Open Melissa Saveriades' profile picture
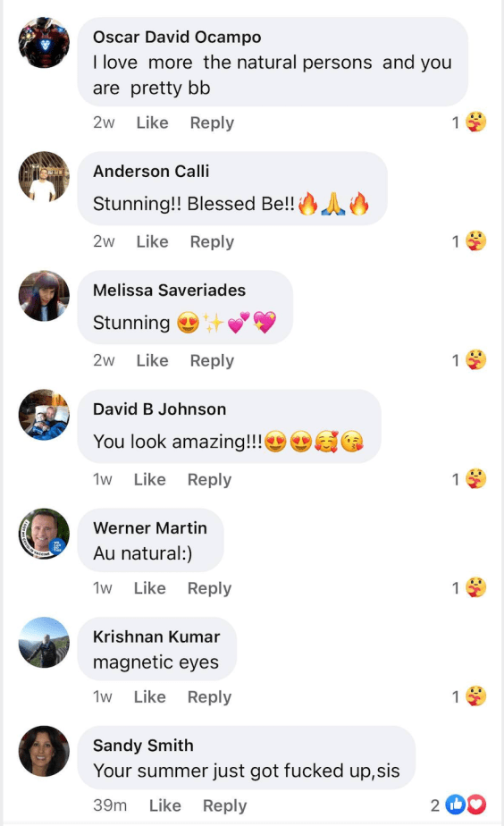The height and width of the screenshot is (826, 504). tap(44, 296)
